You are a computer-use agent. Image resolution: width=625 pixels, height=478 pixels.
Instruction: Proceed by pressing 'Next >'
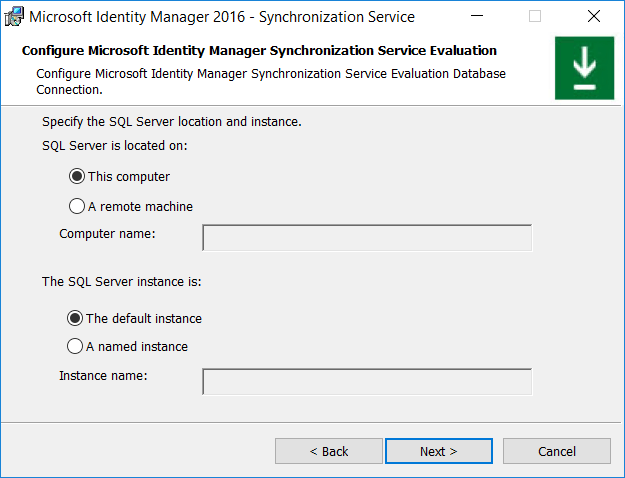[x=438, y=451]
